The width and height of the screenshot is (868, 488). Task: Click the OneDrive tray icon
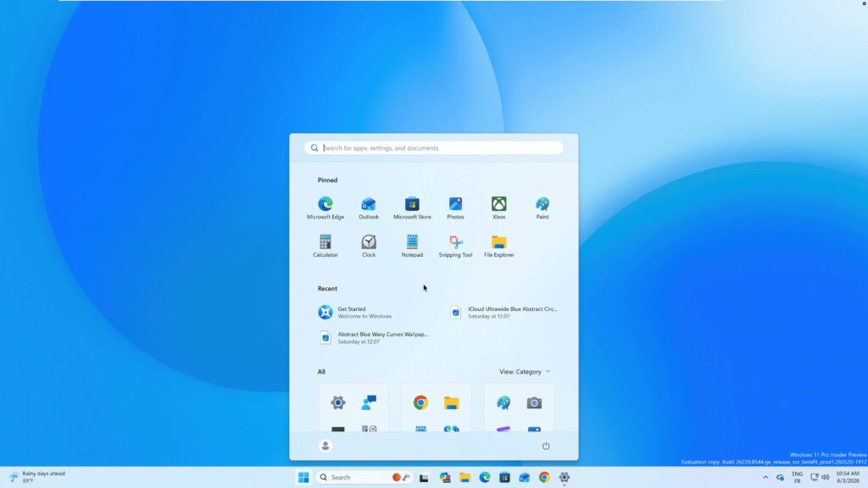(780, 477)
